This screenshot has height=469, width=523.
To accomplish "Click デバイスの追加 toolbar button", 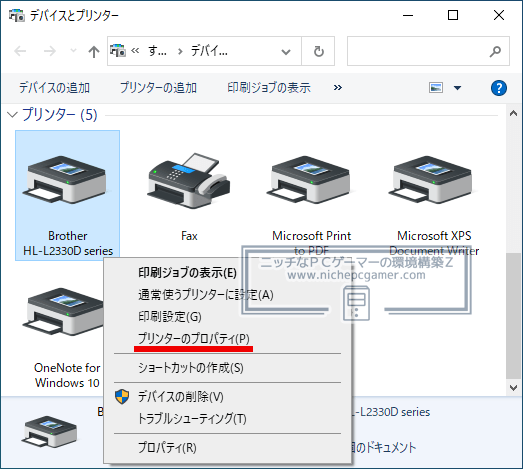I will coord(54,88).
